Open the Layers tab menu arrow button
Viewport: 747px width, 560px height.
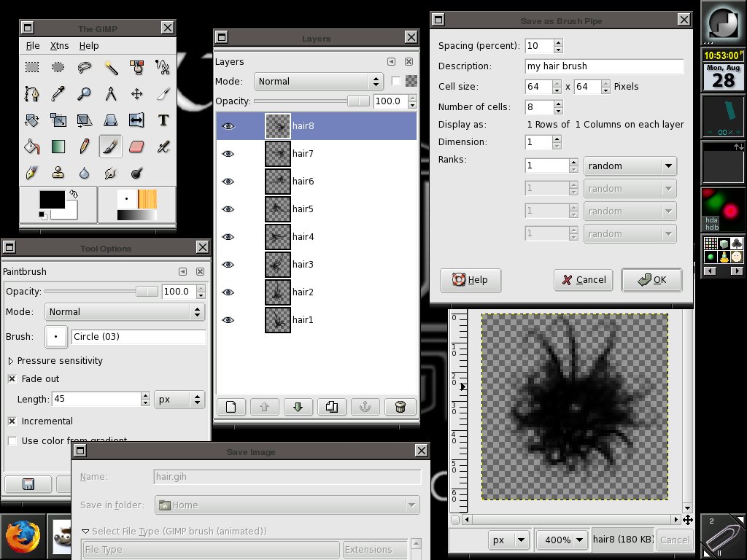pos(391,61)
